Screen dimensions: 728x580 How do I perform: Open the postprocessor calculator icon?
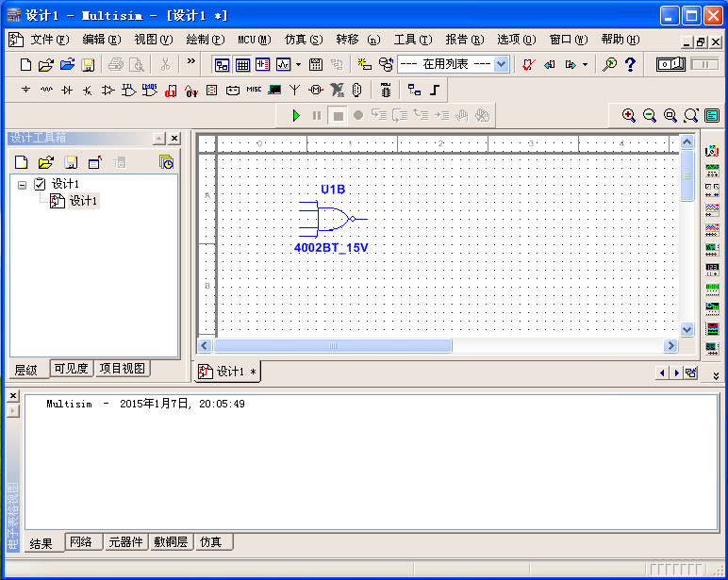pos(316,64)
